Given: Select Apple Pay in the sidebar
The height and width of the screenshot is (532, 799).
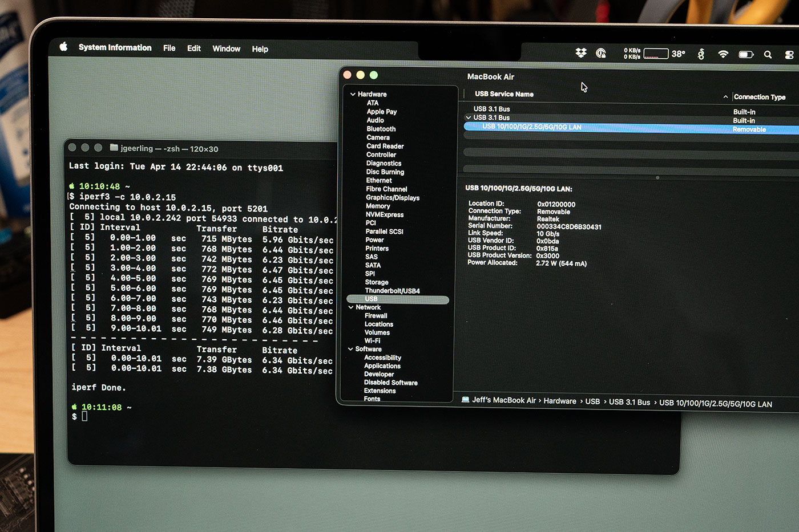Looking at the screenshot, I should tap(382, 112).
